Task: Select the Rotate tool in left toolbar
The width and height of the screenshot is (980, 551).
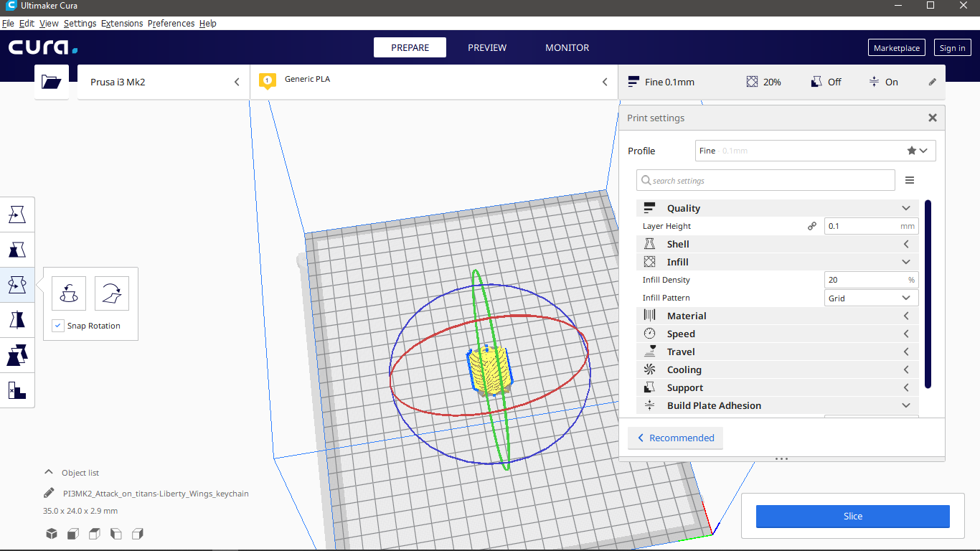Action: [17, 285]
